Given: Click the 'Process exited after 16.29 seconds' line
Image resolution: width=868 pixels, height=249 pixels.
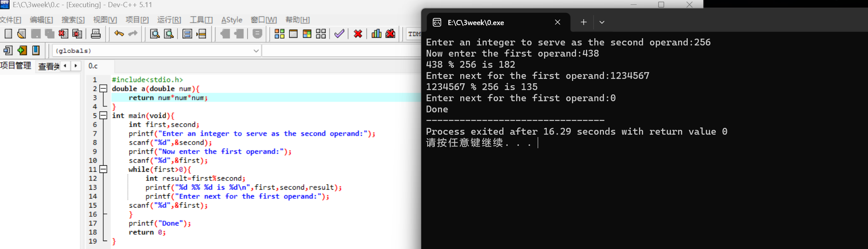Looking at the screenshot, I should (x=576, y=131).
